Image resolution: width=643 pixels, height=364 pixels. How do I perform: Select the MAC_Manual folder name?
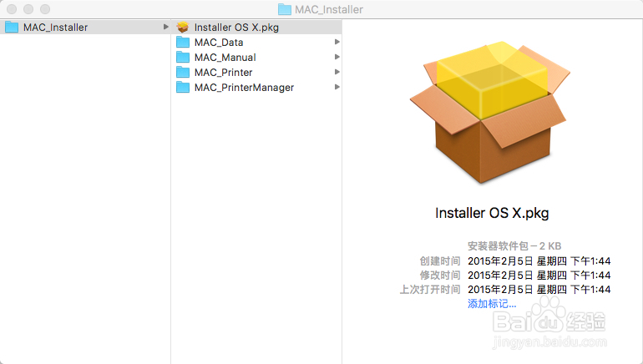coord(225,58)
